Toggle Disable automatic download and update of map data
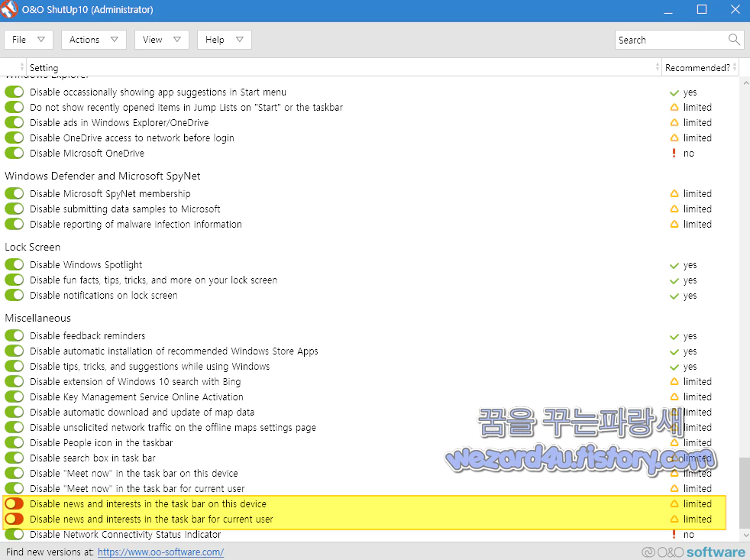Image resolution: width=750 pixels, height=560 pixels. click(x=15, y=412)
